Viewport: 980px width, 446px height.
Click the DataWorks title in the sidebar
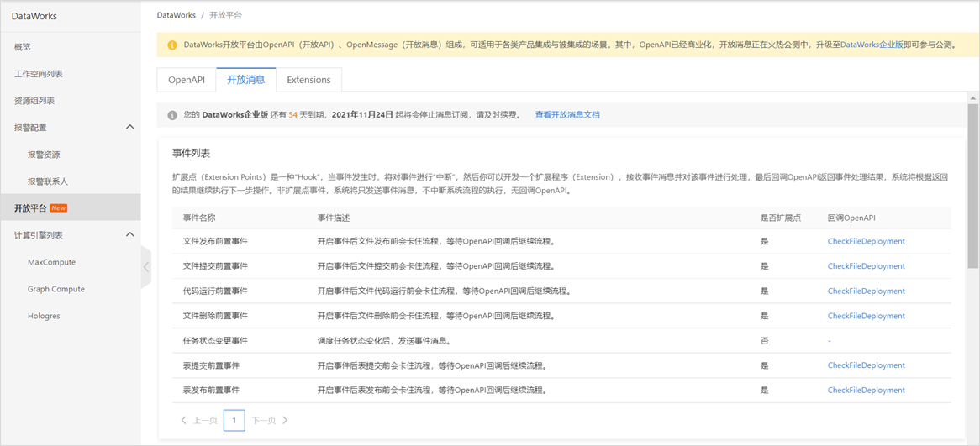coord(34,16)
